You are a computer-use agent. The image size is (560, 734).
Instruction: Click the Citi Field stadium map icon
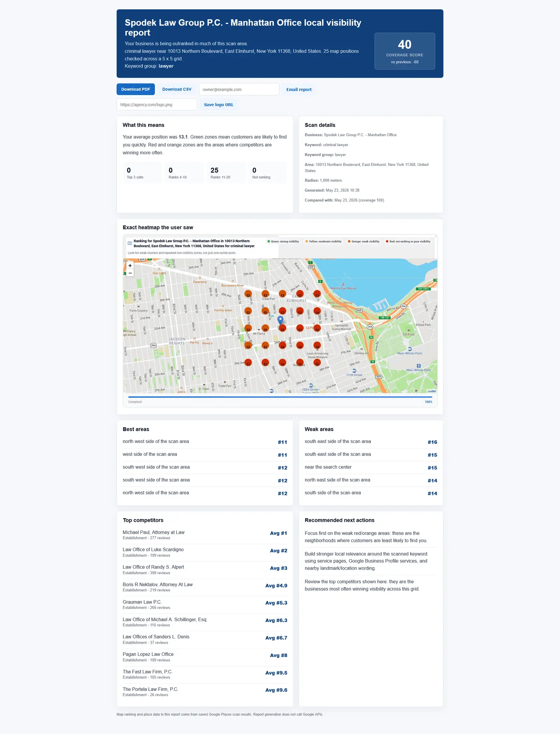(x=408, y=330)
